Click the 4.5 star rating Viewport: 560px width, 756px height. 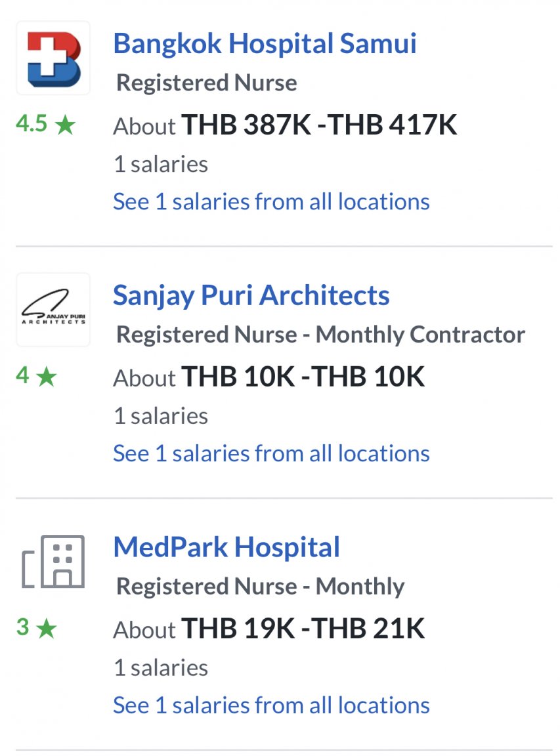(x=46, y=124)
